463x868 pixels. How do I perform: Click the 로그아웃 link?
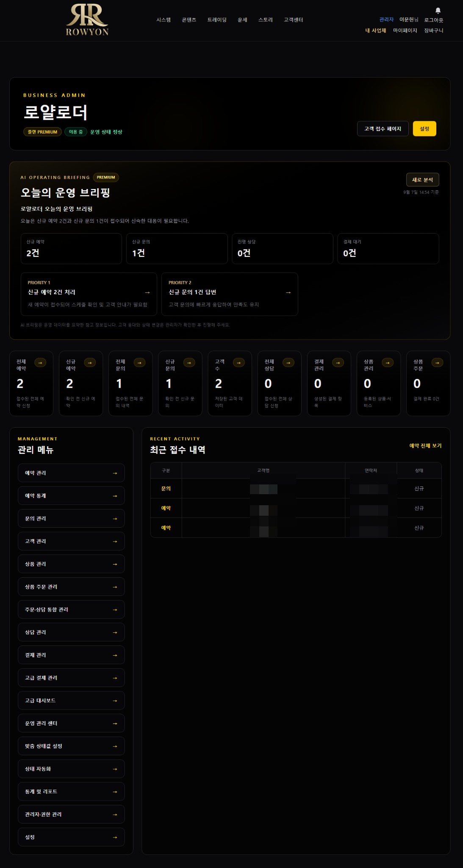(x=434, y=20)
